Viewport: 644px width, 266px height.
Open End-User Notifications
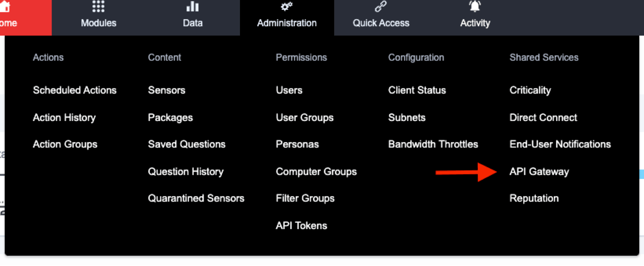tap(560, 144)
